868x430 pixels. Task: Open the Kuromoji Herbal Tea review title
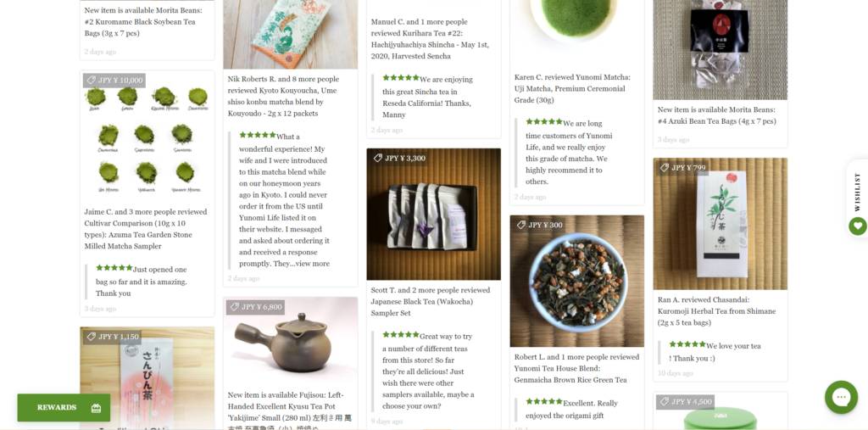pos(717,311)
